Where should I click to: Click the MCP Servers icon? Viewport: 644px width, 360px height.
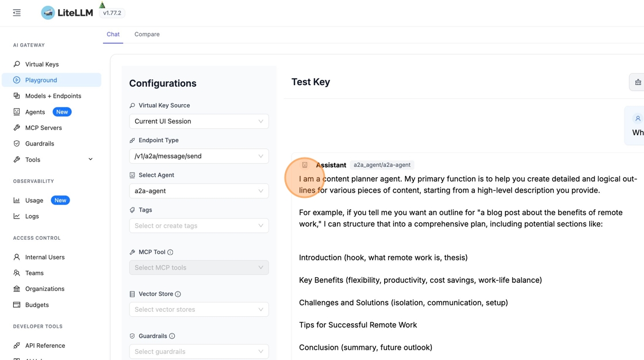click(x=17, y=128)
